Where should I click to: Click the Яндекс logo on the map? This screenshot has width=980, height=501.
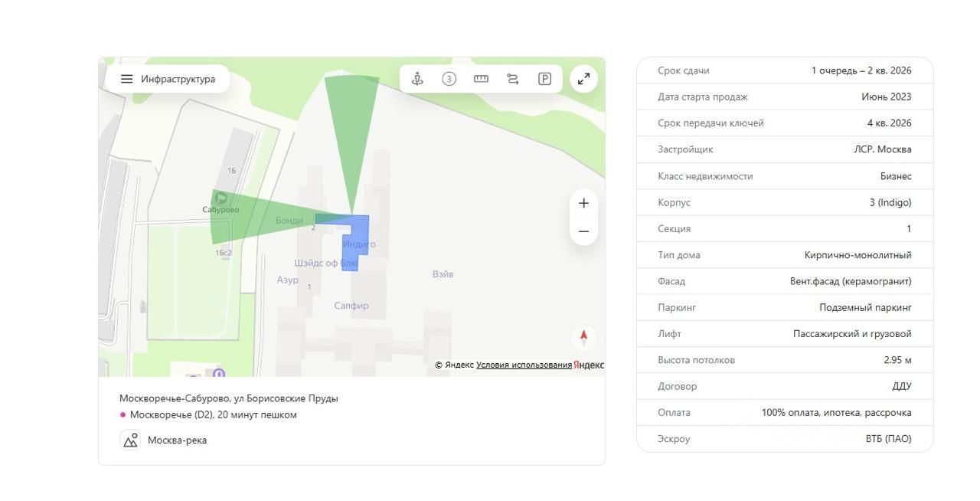coord(589,365)
